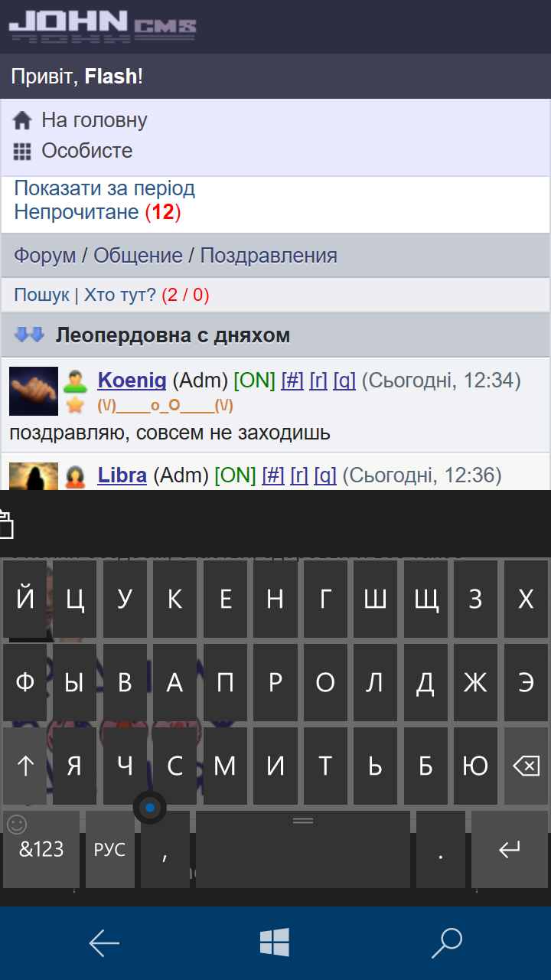
Task: Tap the backspace key on keyboard
Action: 526,766
